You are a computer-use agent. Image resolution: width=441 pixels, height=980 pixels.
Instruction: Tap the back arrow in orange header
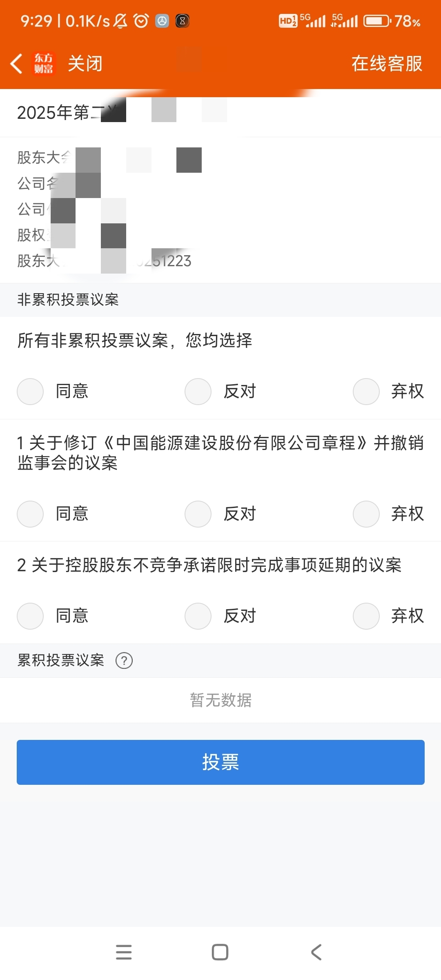tap(16, 64)
